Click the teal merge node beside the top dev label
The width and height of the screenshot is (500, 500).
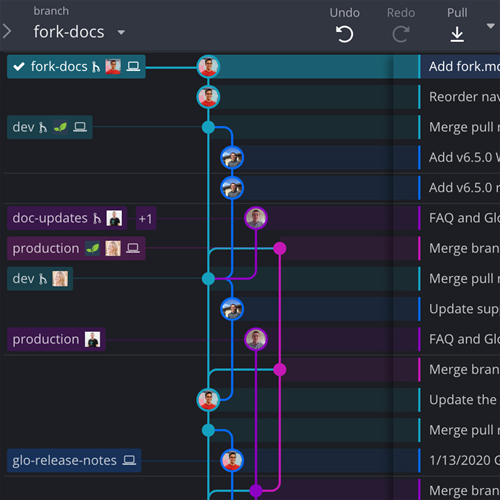(208, 127)
